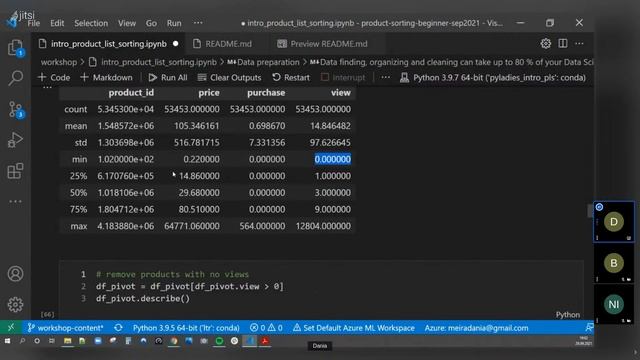
Task: Open the Run and Debug view
Action: [x=16, y=140]
